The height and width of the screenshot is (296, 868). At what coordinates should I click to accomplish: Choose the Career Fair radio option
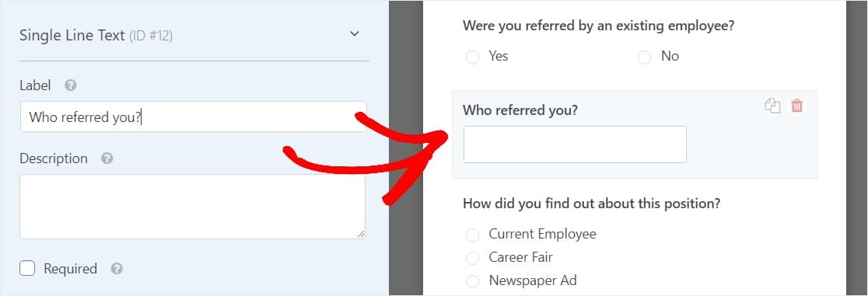(x=472, y=258)
